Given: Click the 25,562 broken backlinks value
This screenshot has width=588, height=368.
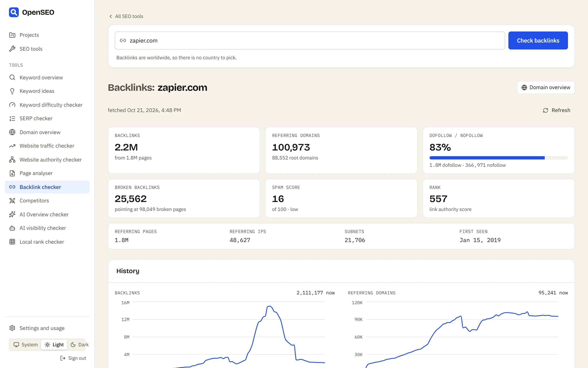Looking at the screenshot, I should 130,199.
